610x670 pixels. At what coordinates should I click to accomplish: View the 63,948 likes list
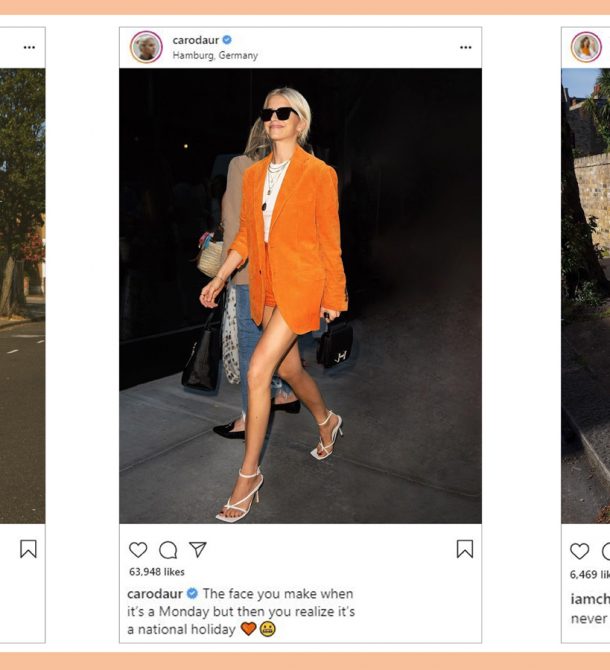pos(157,572)
